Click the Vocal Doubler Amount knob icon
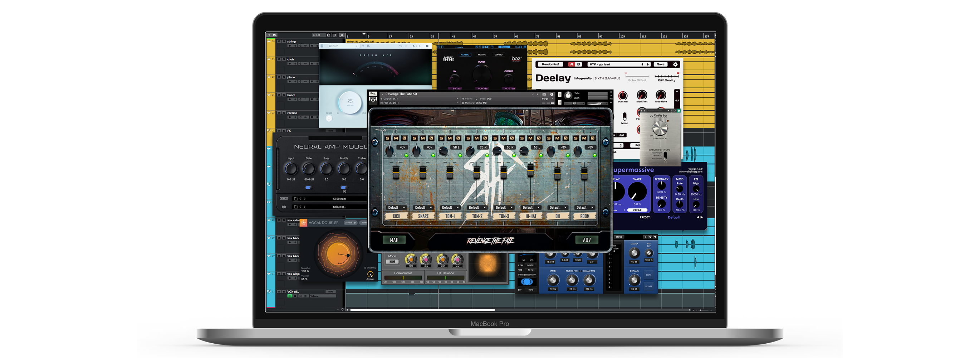 [370, 274]
